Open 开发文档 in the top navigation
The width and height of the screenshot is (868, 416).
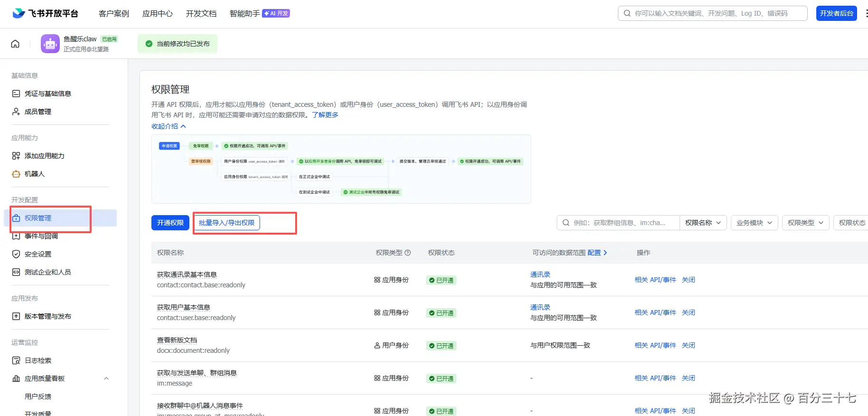201,13
